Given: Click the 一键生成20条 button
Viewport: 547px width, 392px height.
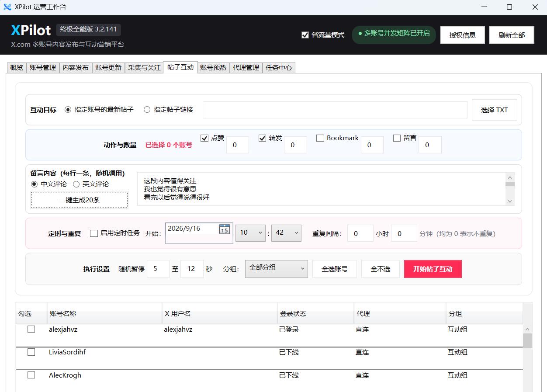Looking at the screenshot, I should click(79, 200).
